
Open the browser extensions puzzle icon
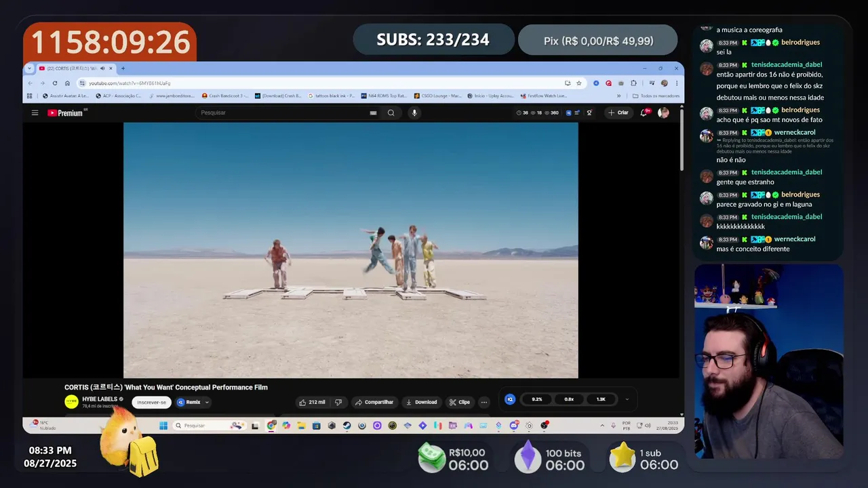point(633,83)
